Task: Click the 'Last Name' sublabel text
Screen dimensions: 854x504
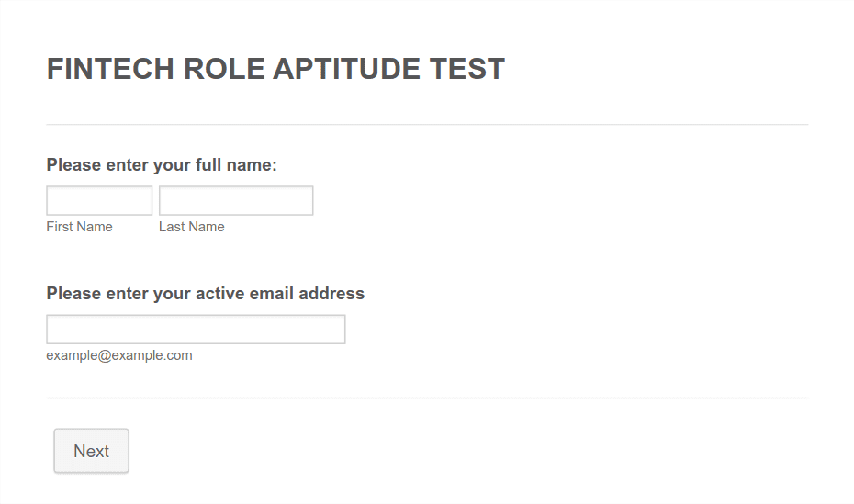Action: point(192,227)
